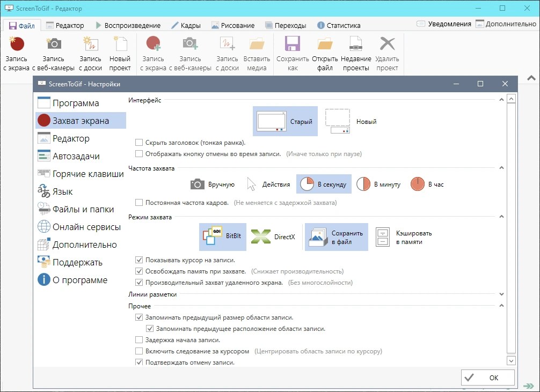This screenshot has width=540, height=392.
Task: Open Кадры ribbon tab
Action: [186, 25]
